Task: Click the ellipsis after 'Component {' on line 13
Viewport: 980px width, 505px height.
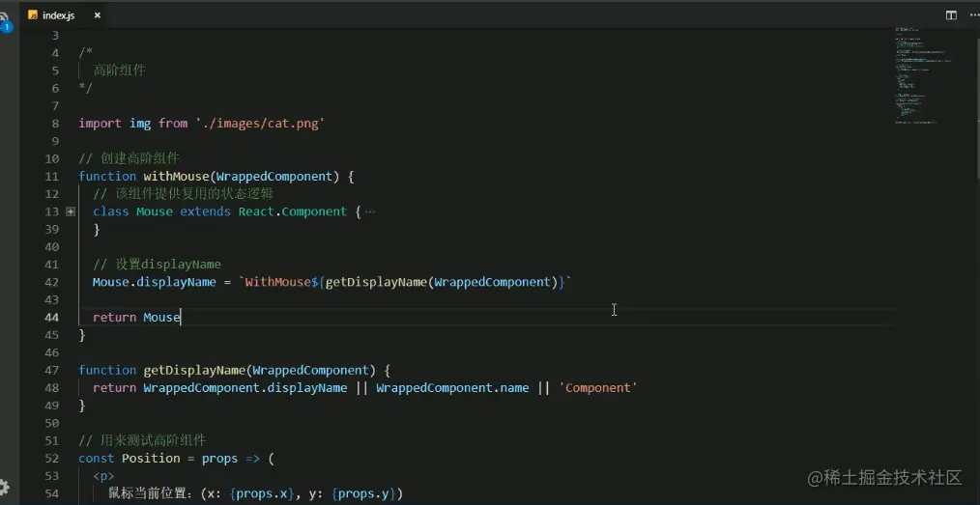Action: point(370,211)
